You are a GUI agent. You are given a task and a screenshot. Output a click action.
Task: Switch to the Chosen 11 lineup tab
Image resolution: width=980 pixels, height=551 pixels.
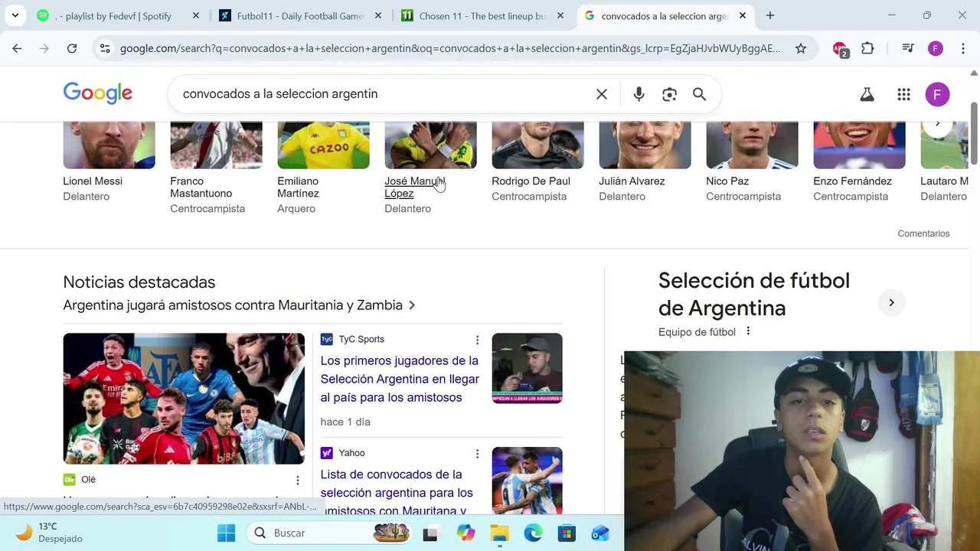[482, 15]
